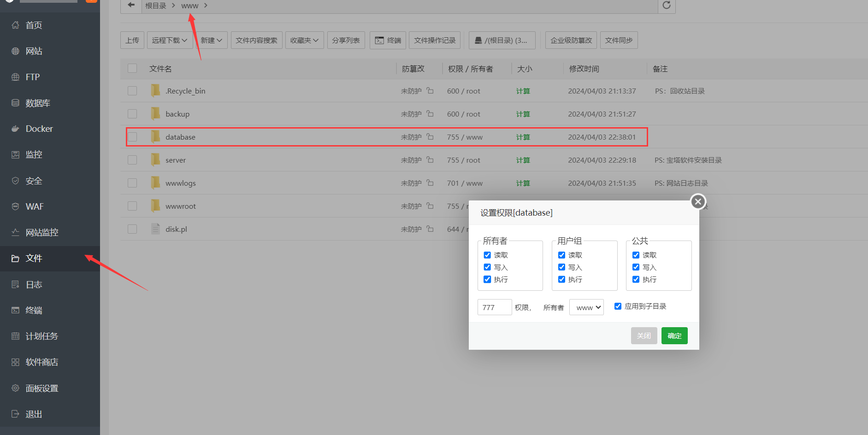Select the server folder checkbox
The image size is (868, 435).
(x=132, y=160)
